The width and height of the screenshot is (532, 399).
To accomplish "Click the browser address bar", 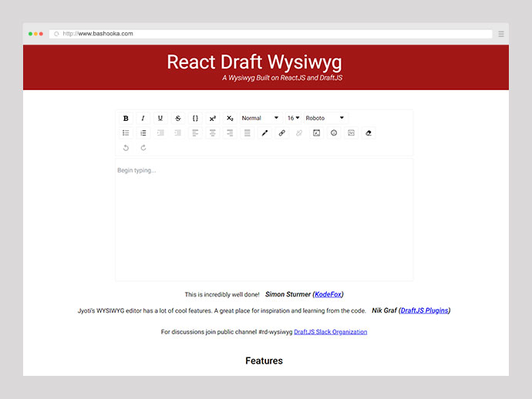I will pos(271,34).
